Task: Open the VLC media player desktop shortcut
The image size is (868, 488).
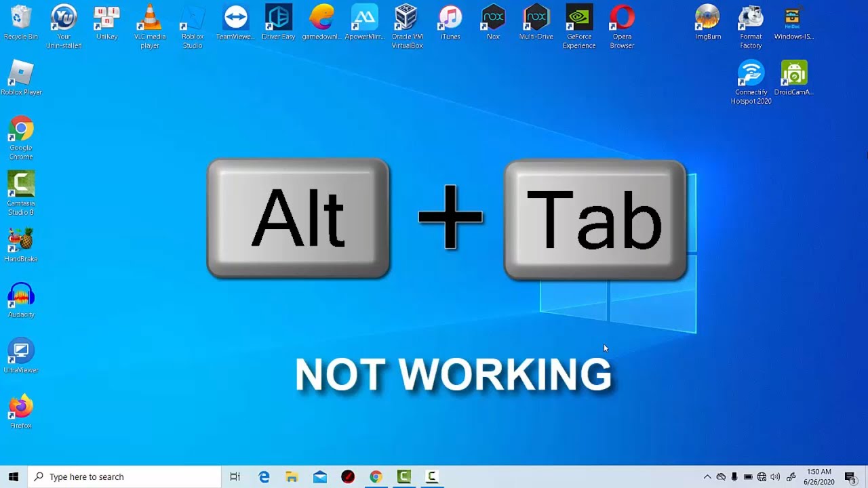Action: 150,19
